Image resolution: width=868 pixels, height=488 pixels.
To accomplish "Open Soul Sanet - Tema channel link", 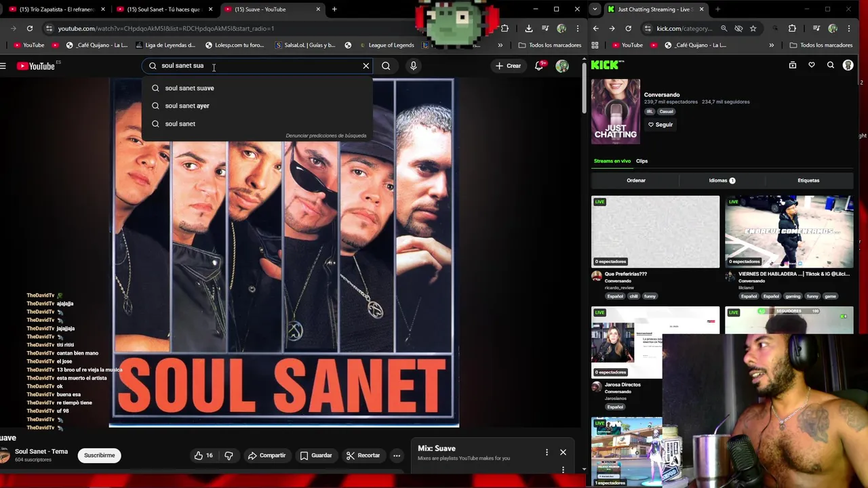I will click(x=41, y=451).
